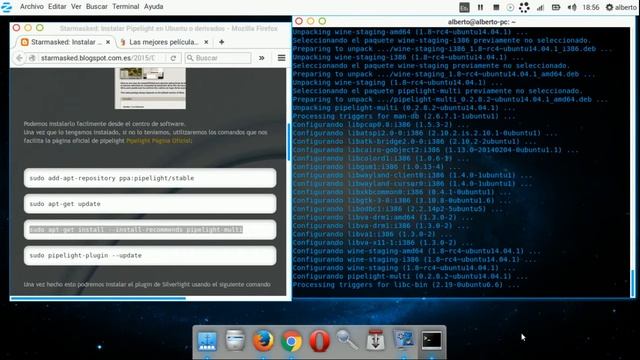Open the system settings monitor icon in dock
640x360 pixels.
[404, 340]
